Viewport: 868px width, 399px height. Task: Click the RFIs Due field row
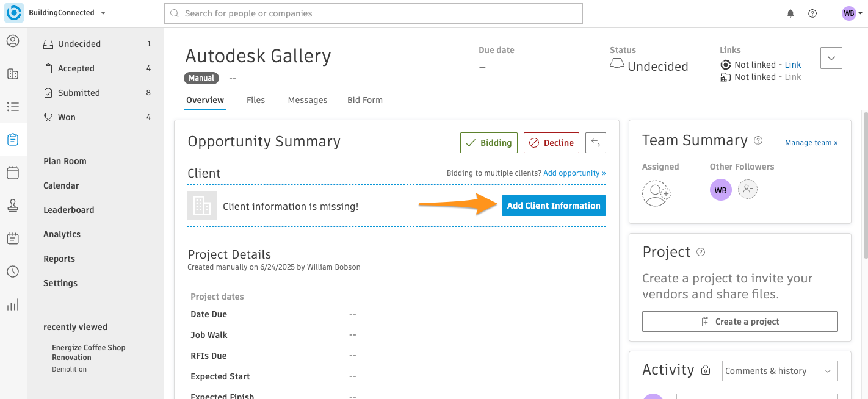pyautogui.click(x=397, y=356)
